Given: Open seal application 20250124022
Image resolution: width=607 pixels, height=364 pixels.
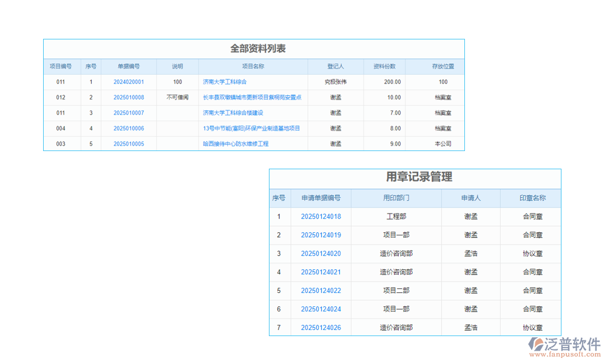Looking at the screenshot, I should click(321, 291).
